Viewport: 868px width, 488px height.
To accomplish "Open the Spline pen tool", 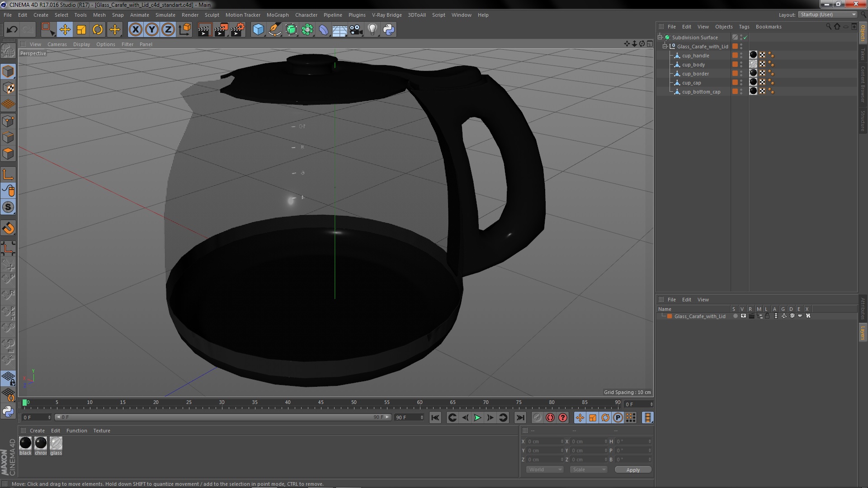I will [x=274, y=30].
